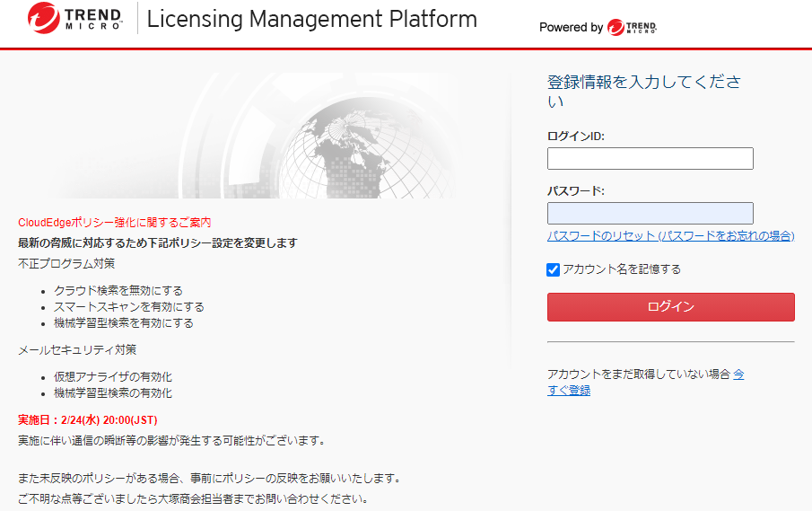This screenshot has height=511, width=812.
Task: Click the 仮想アナライザの有効化 bullet item
Action: click(x=113, y=377)
